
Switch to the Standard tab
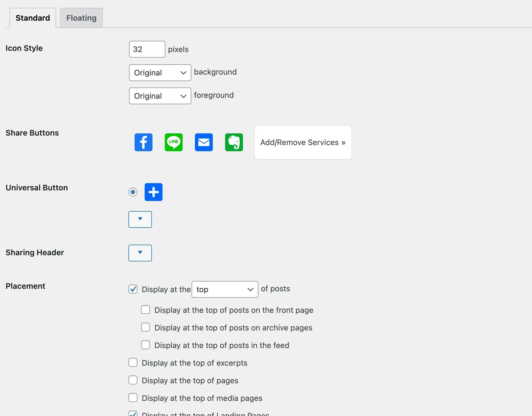pos(33,18)
